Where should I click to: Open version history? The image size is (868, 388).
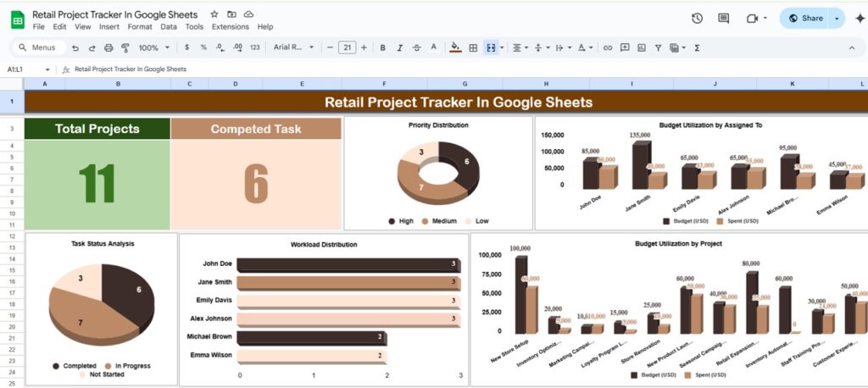point(697,19)
